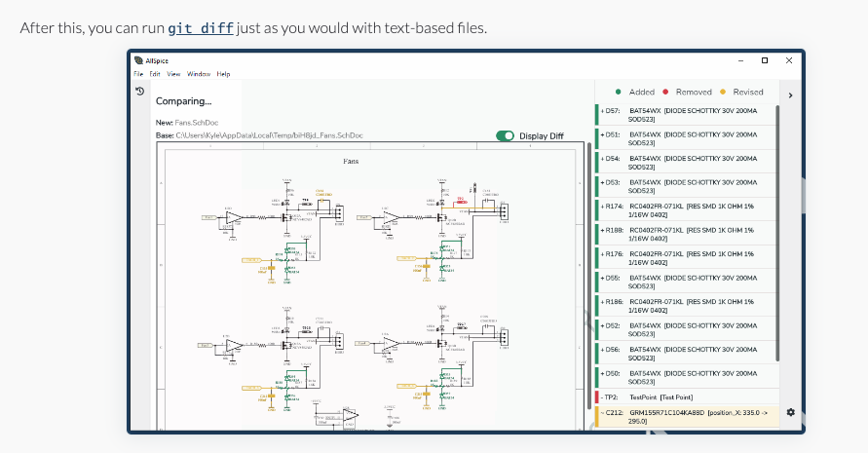Toggle the Display Diff switch
The image size is (868, 453).
pos(505,136)
